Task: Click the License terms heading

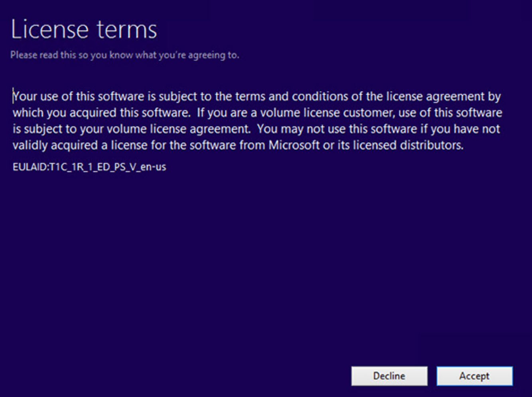Action: point(84,29)
